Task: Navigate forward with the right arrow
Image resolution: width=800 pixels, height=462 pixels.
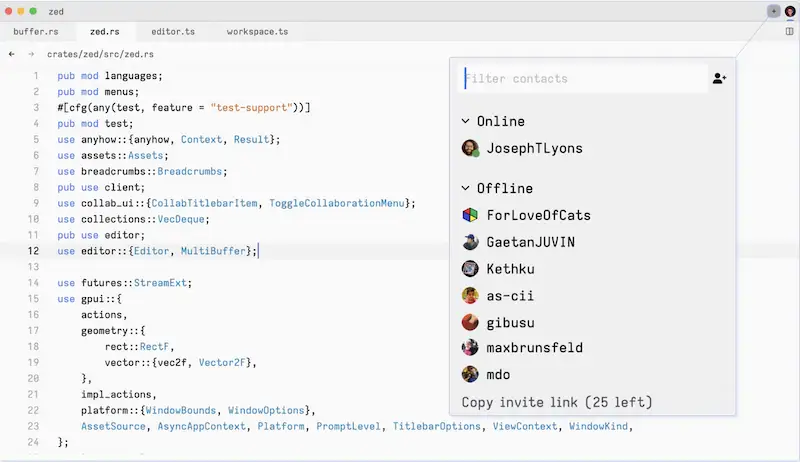Action: 31,54
